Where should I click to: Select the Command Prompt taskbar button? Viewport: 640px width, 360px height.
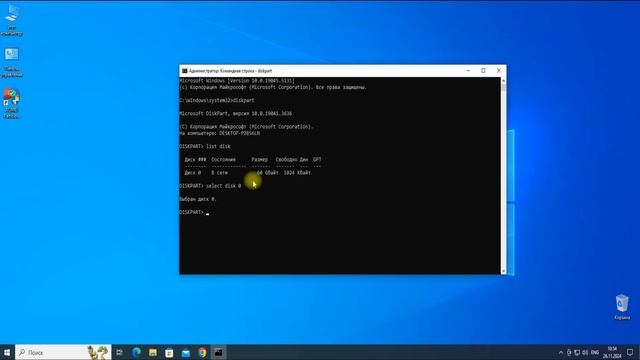(218, 352)
